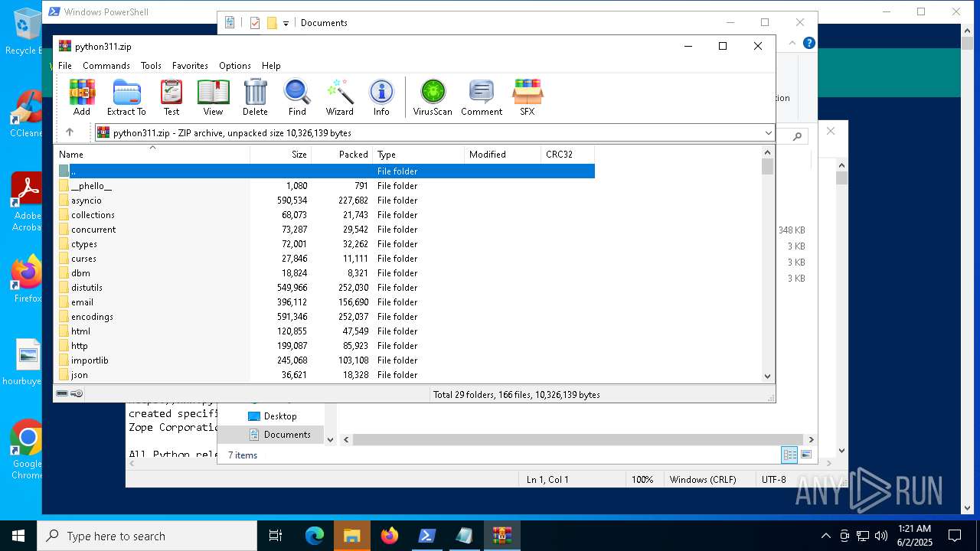Sort by the Modified column header

(503, 154)
